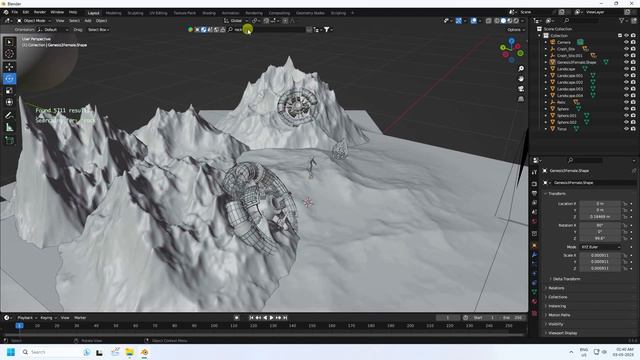Screen dimensions: 640x360
Task: Switch to the Modeling workspace tab
Action: click(113, 13)
